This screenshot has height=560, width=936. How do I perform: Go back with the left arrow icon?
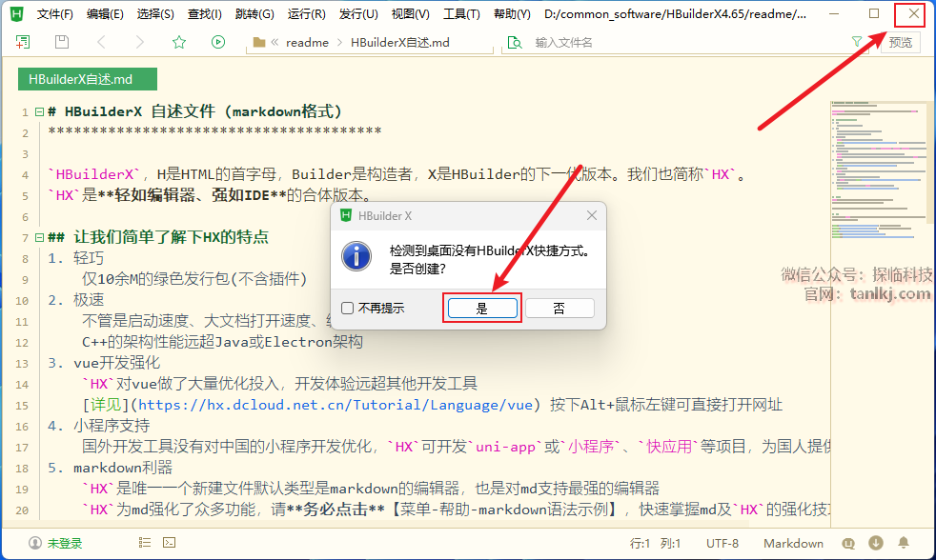(x=101, y=42)
